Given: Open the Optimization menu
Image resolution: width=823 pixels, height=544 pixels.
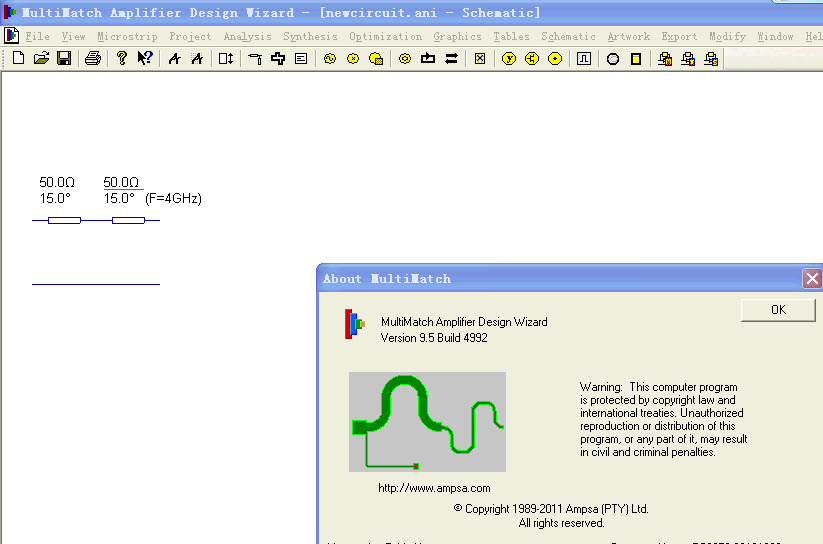Looking at the screenshot, I should click(x=385, y=36).
